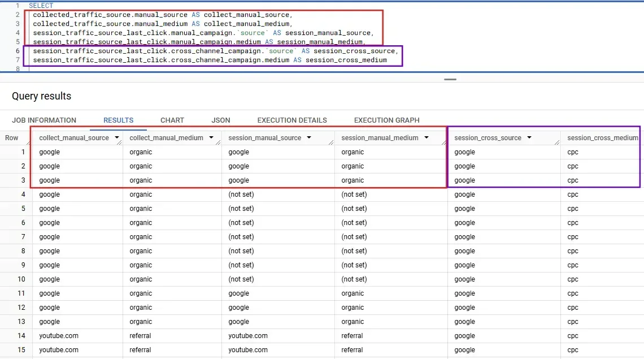Click session_manual_medium column dropdown arrow
The width and height of the screenshot is (644, 359).
(x=427, y=137)
